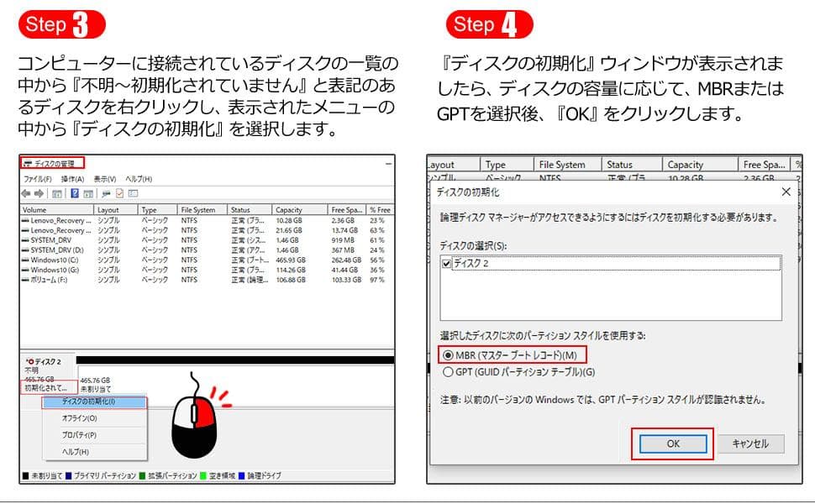Toggle the ディスク 2 checkbox
The height and width of the screenshot is (504, 815).
447,264
